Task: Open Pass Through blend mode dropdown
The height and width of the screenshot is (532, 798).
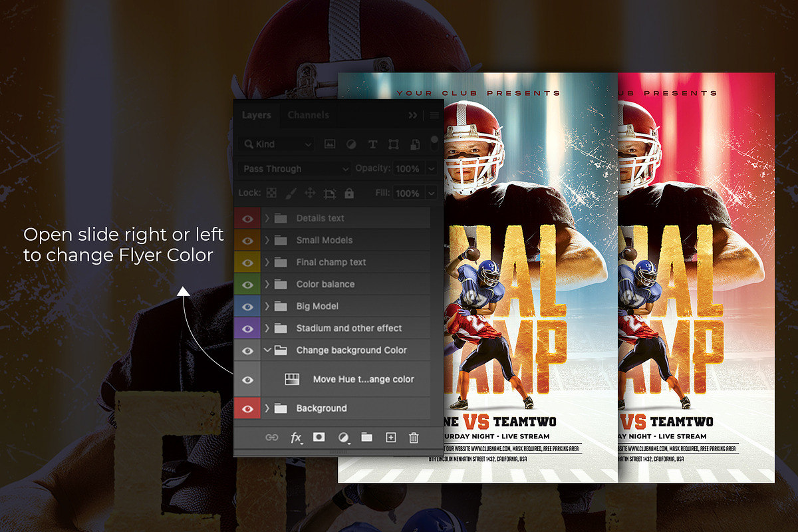Action: [295, 169]
